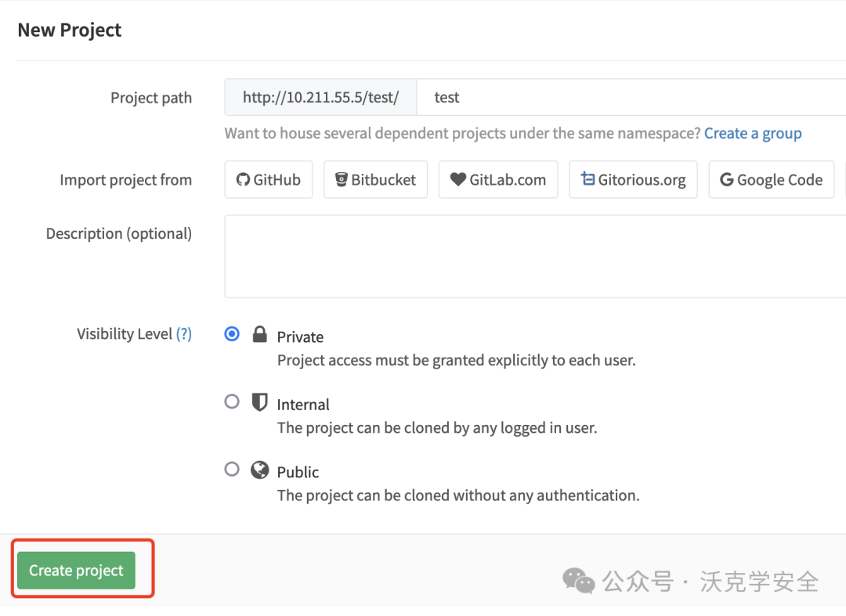Click the Bitbucket bucket icon
This screenshot has width=846, height=616.
tap(341, 179)
